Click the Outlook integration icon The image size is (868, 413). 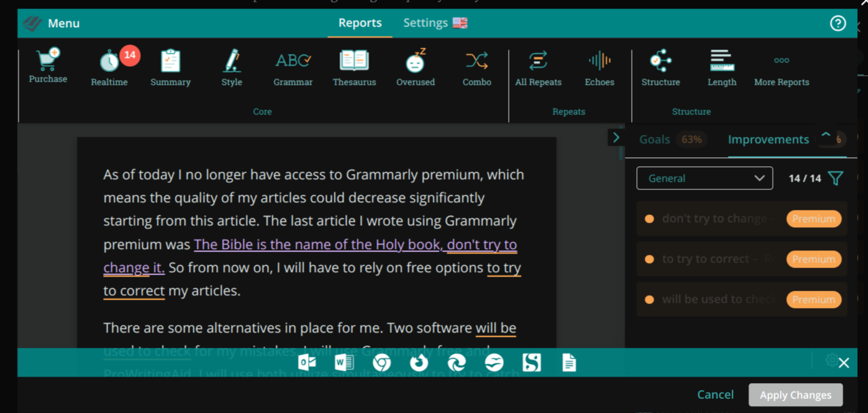307,363
